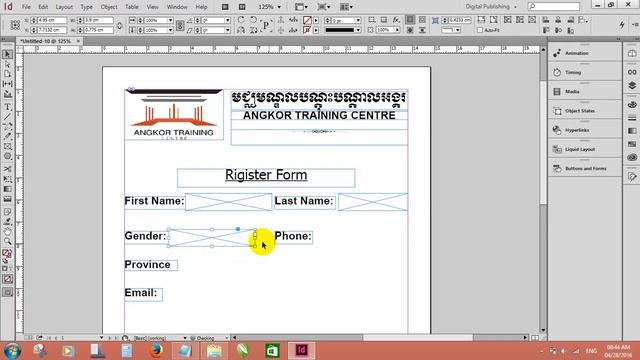
Task: Toggle constrain proportions for scaling
Action: [x=180, y=25]
